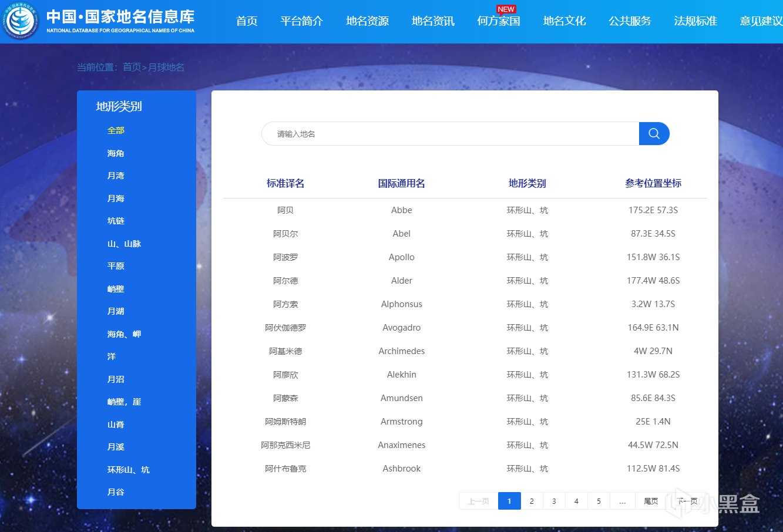Click the pagination ellipsis button
783x532 pixels.
(x=622, y=501)
